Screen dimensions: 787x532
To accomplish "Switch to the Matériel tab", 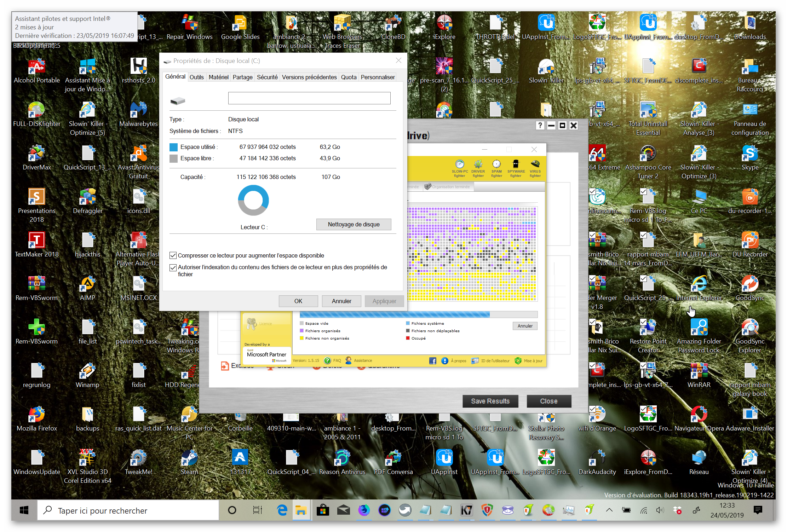I will [x=218, y=77].
